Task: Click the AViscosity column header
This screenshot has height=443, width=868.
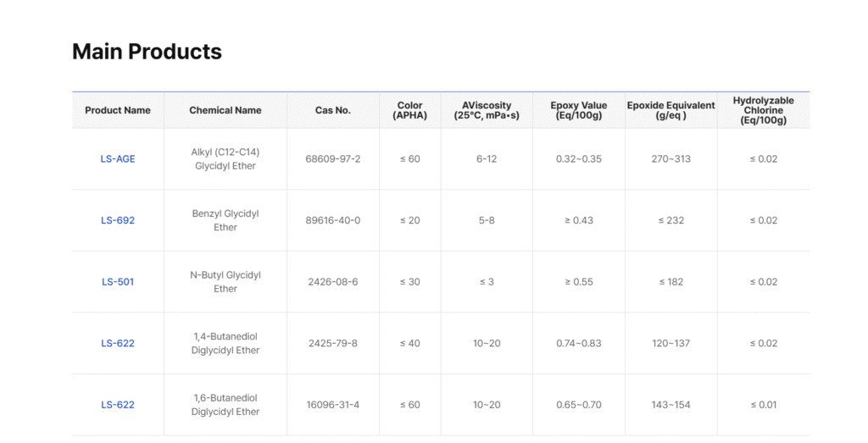Action: pos(487,110)
